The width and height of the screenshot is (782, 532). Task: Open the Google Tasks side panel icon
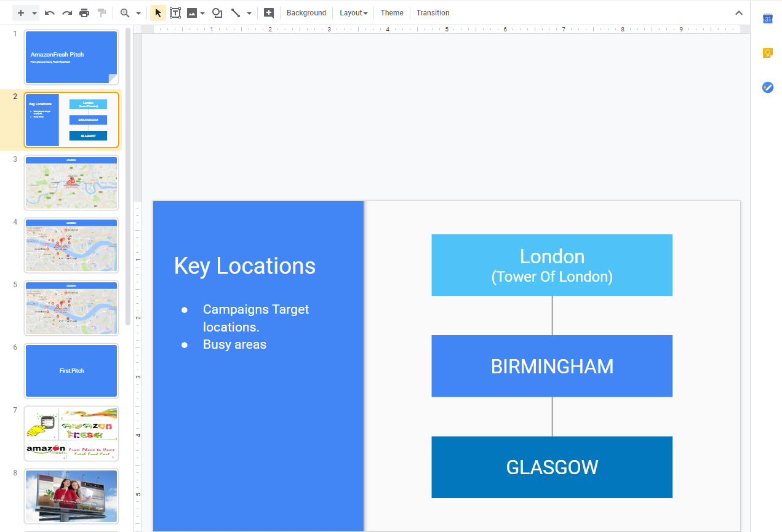click(768, 87)
